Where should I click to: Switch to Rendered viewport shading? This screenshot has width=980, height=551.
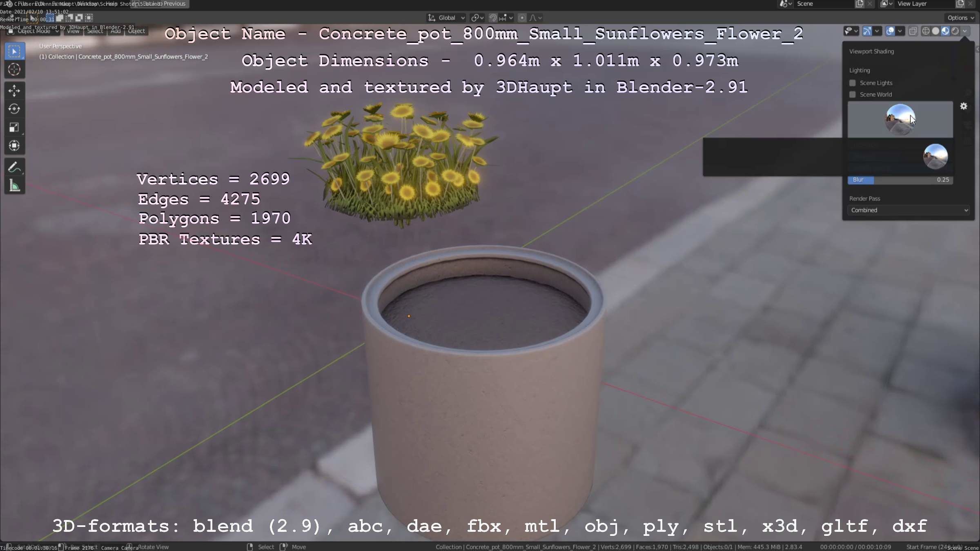coord(955,31)
